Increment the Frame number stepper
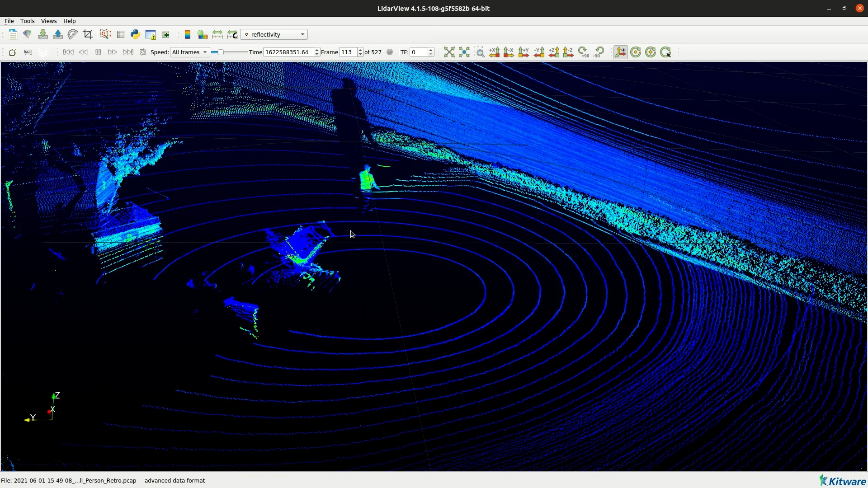This screenshot has height=488, width=868. 360,50
